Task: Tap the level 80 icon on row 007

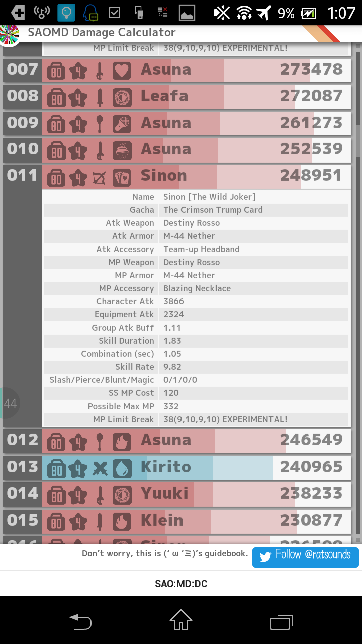Action: [56, 70]
